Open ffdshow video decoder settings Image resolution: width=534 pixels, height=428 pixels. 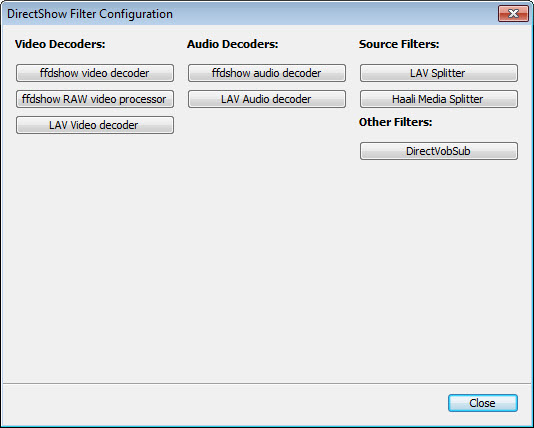[x=95, y=73]
